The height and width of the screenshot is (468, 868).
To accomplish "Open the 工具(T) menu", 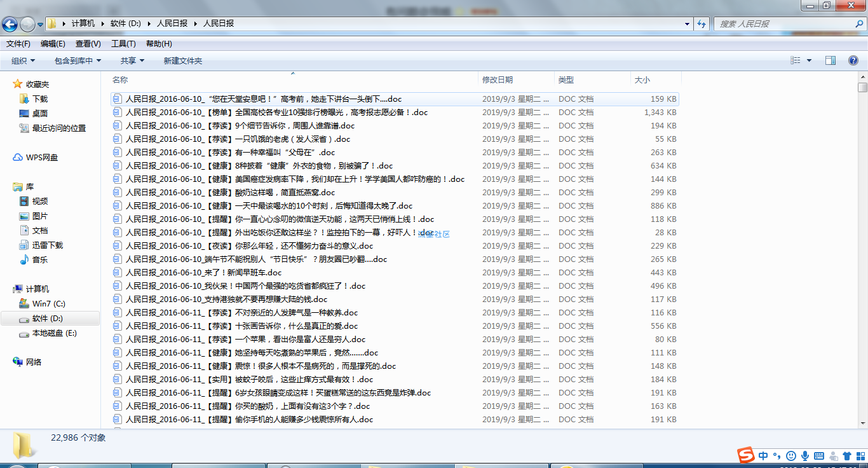I will [x=123, y=44].
